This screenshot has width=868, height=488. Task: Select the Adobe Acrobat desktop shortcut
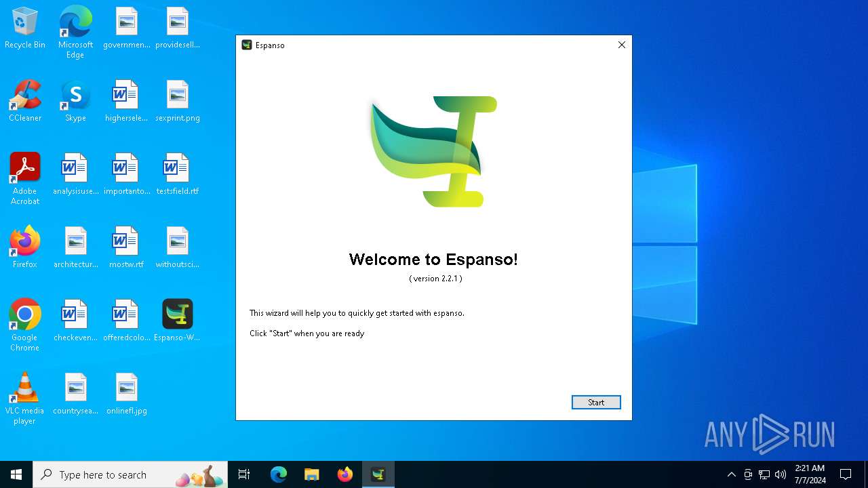click(x=25, y=179)
